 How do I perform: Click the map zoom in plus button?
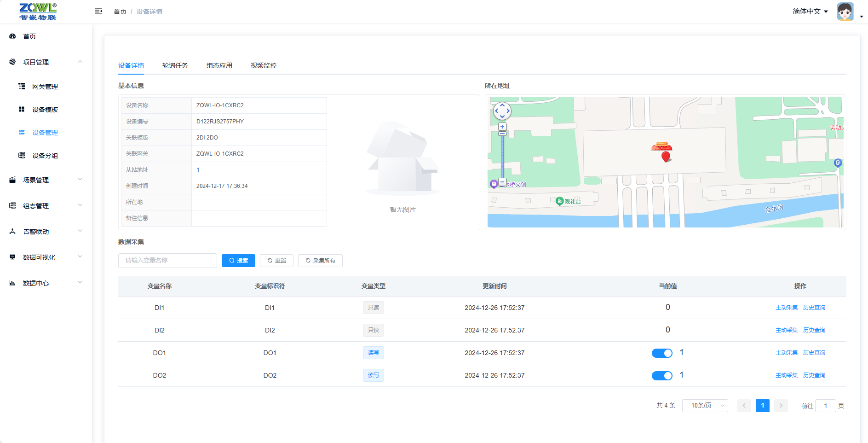pyautogui.click(x=502, y=127)
